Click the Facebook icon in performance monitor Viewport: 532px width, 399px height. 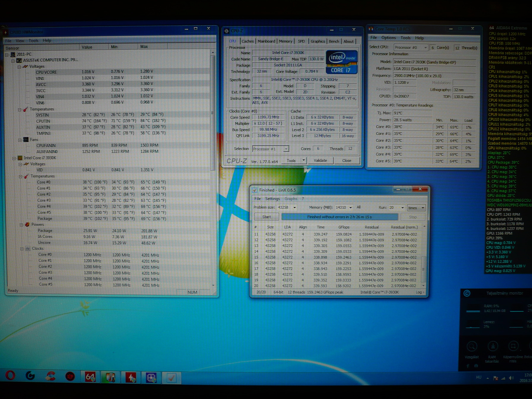(x=468, y=366)
